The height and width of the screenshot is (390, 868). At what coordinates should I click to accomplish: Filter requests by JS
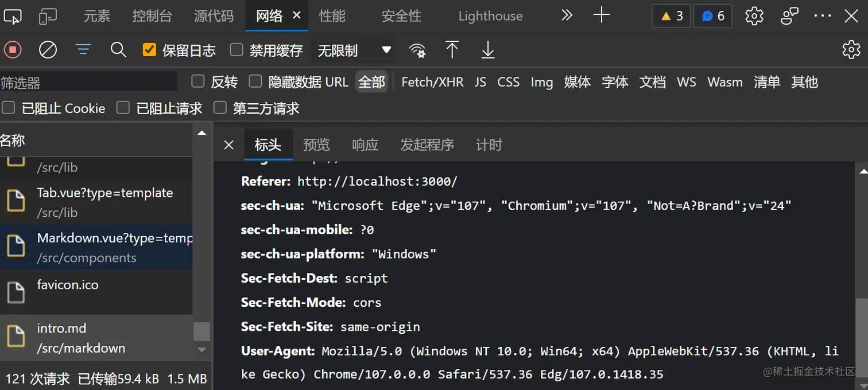click(x=480, y=82)
